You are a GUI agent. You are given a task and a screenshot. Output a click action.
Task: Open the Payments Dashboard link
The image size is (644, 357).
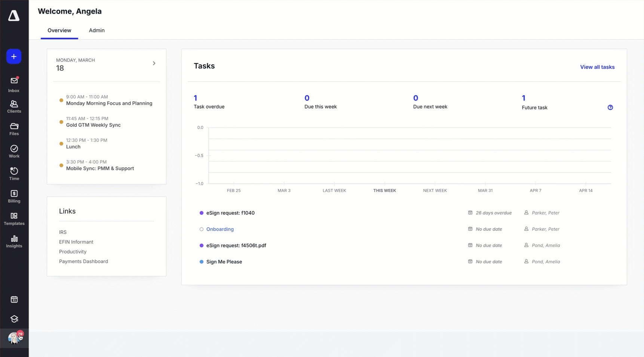[x=83, y=261]
